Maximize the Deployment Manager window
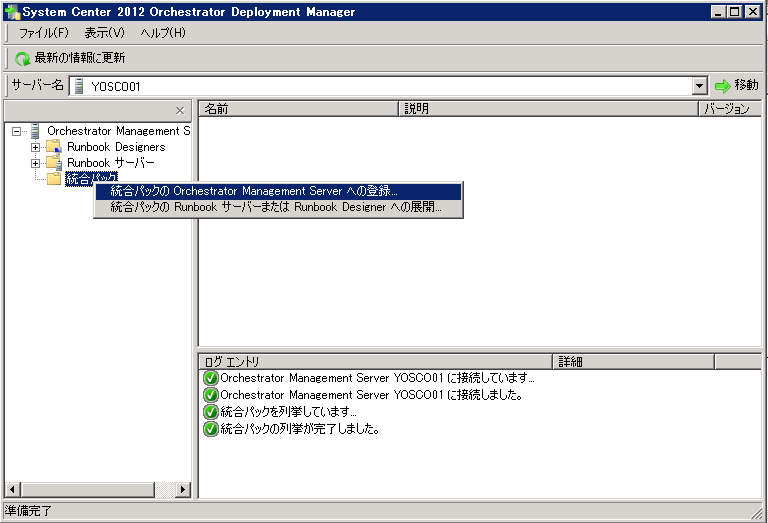The width and height of the screenshot is (768, 523). click(x=735, y=12)
